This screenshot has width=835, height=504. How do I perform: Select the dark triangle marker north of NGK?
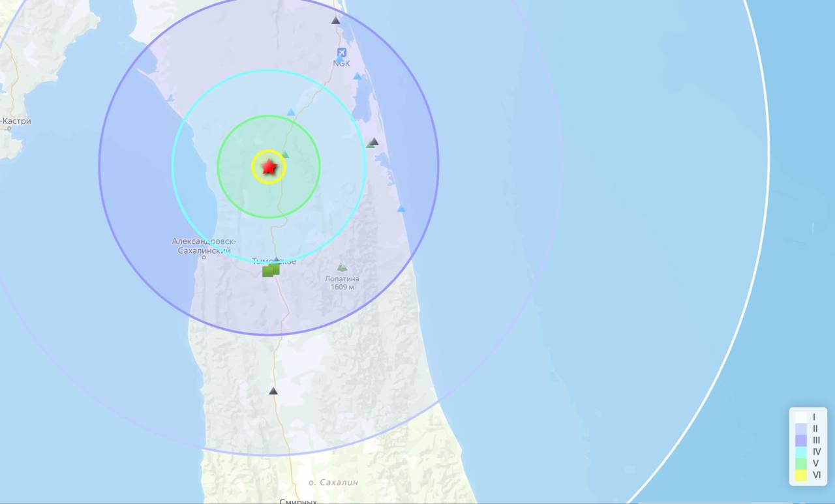coord(335,20)
